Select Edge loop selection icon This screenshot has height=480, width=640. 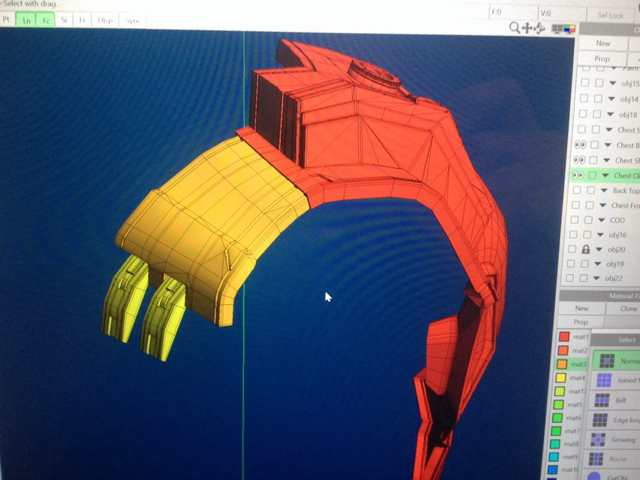click(600, 420)
